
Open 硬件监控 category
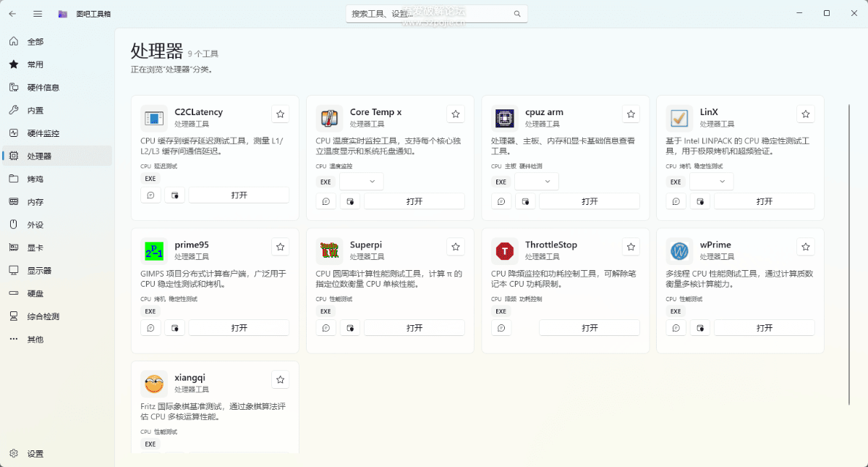coord(57,133)
